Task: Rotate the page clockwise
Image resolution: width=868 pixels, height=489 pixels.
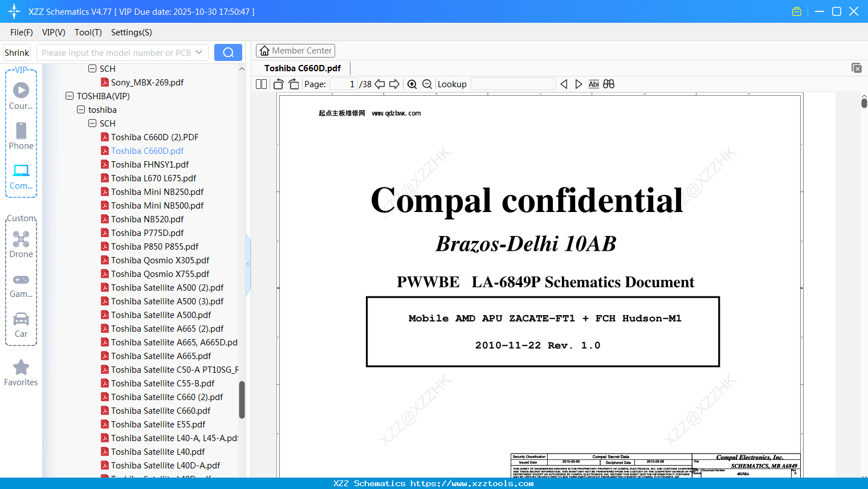Action: 294,84
